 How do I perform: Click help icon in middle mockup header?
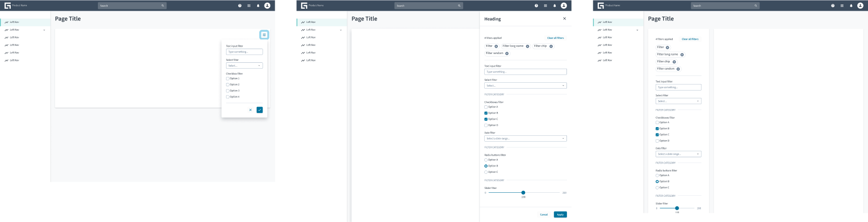pyautogui.click(x=536, y=6)
